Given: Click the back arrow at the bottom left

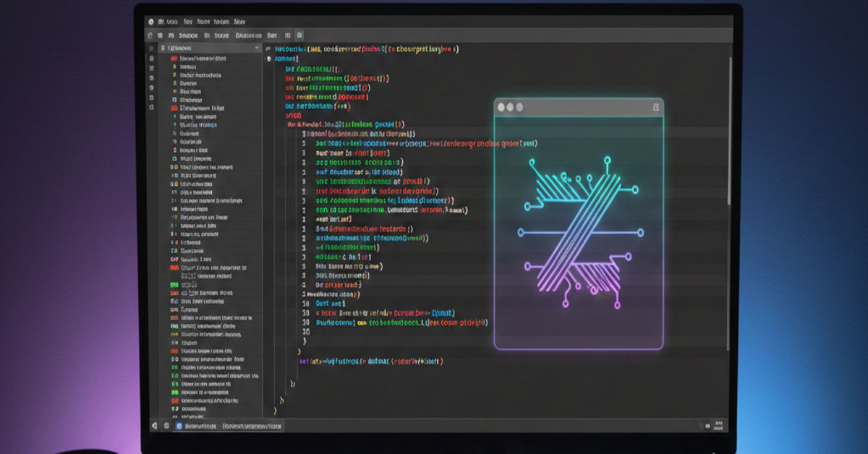Looking at the screenshot, I should [153, 425].
